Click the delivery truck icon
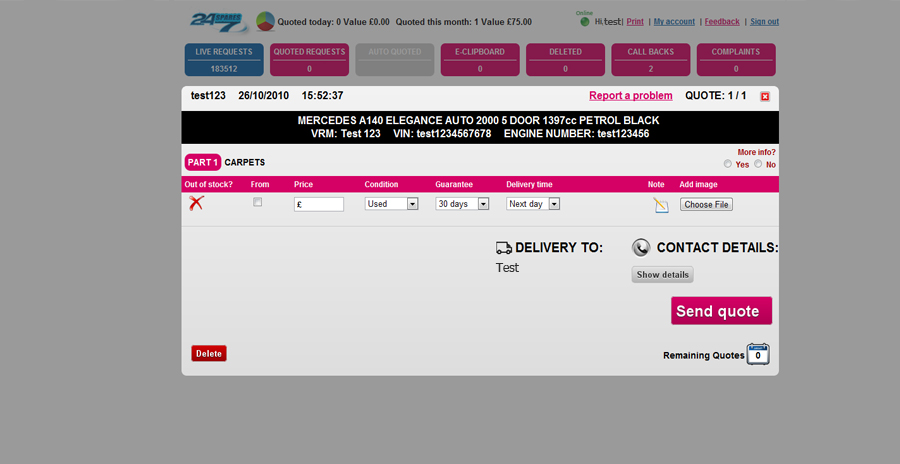Screen dimensions: 900x464 [x=503, y=248]
